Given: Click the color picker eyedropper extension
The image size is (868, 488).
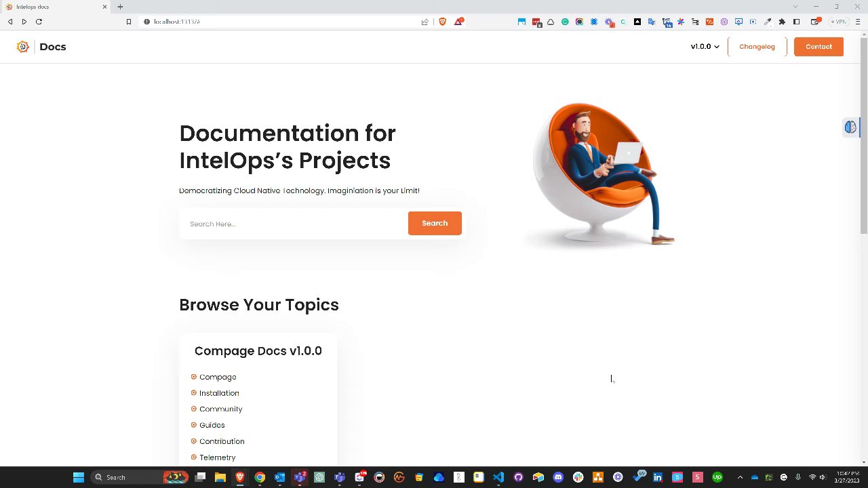Looking at the screenshot, I should coord(768,22).
